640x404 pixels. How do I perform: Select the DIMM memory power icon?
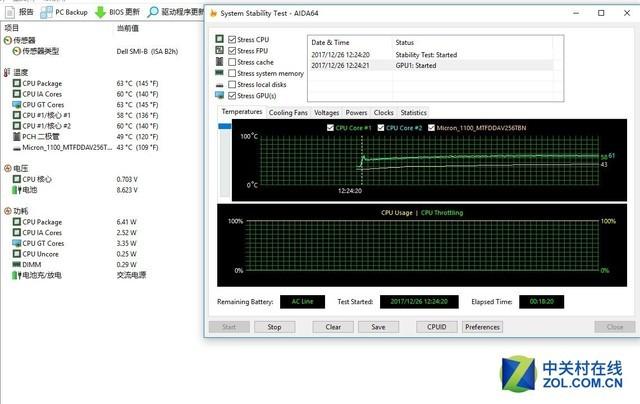tap(17, 265)
